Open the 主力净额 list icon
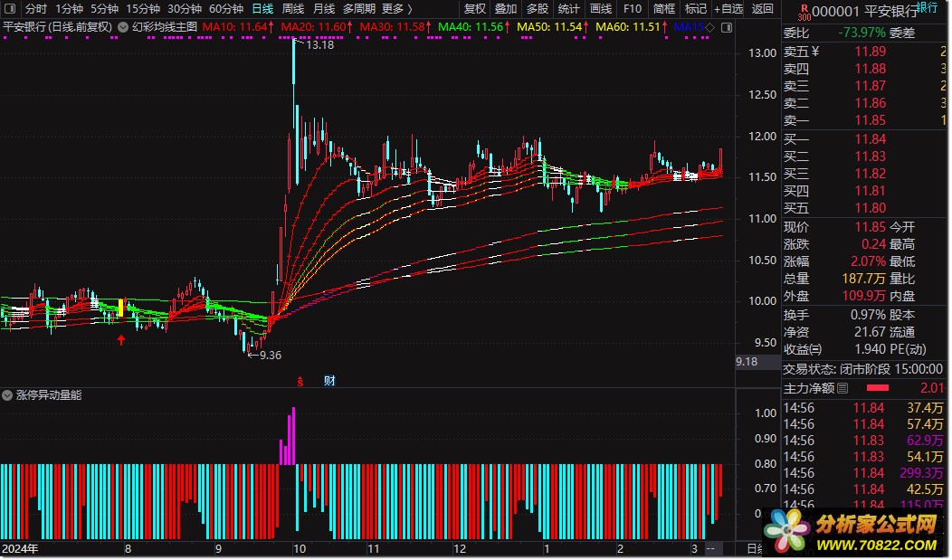952x560 pixels. [x=843, y=388]
